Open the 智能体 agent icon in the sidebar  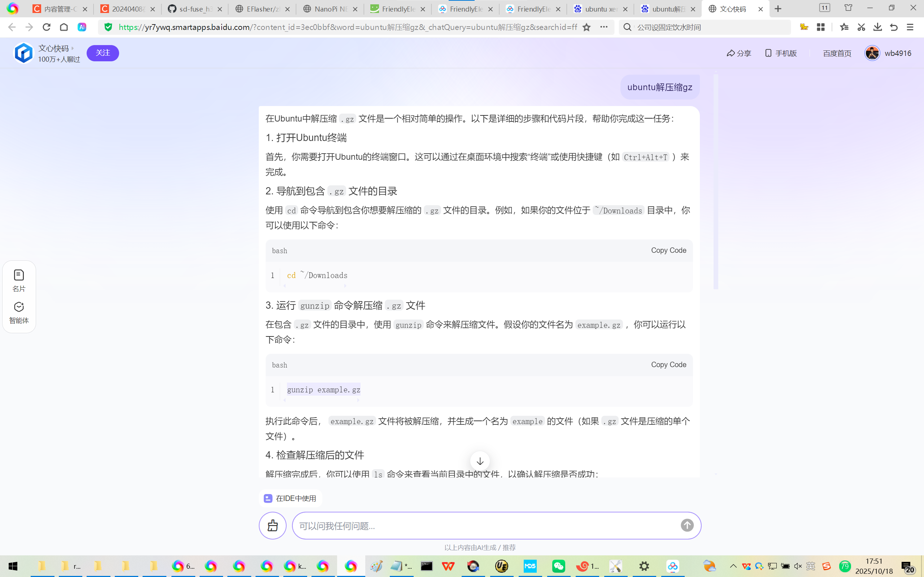(19, 307)
